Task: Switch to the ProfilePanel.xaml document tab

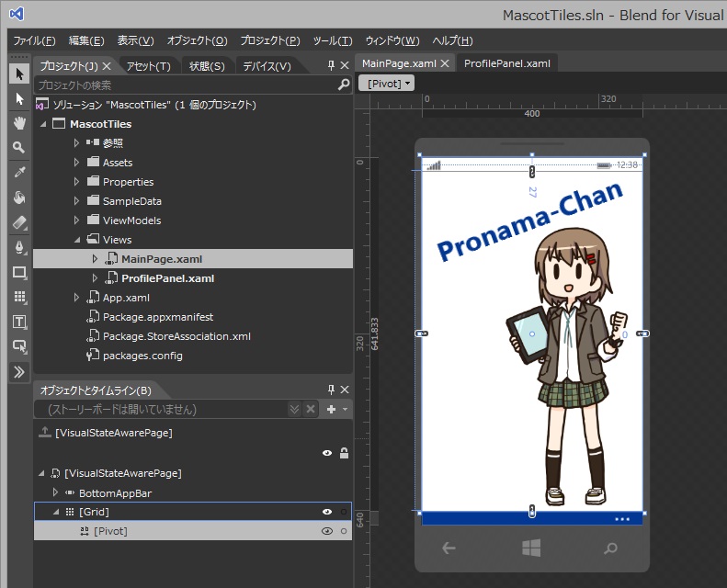Action: [507, 63]
